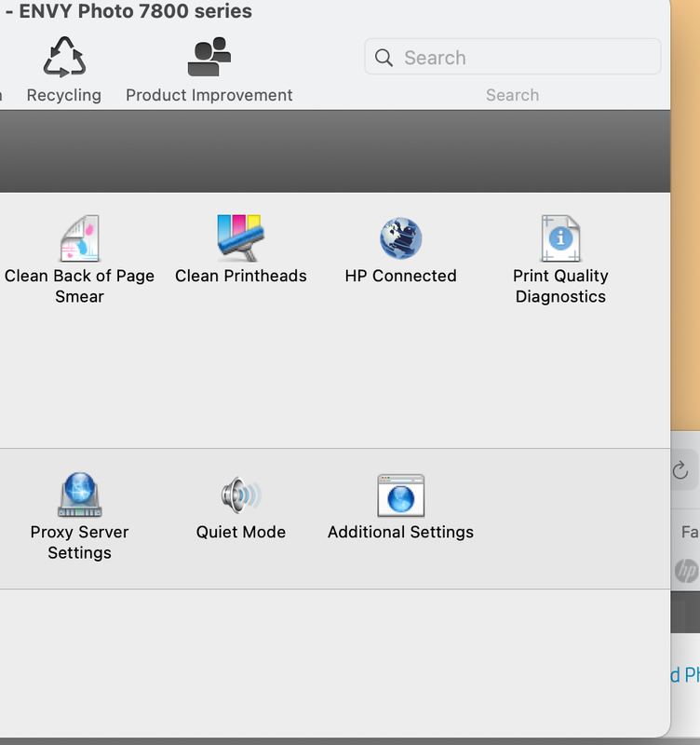
Task: Launch the Clean Back of Page Smear icon
Action: 79,238
